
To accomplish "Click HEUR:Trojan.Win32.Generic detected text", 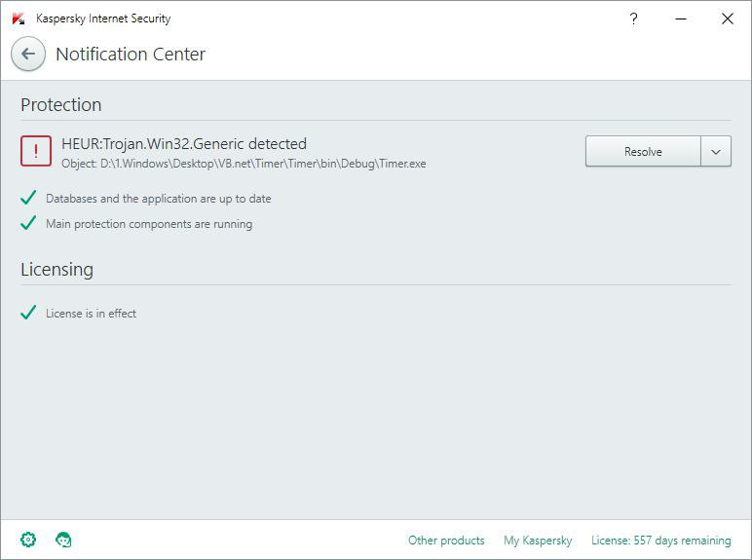I will pos(184,144).
